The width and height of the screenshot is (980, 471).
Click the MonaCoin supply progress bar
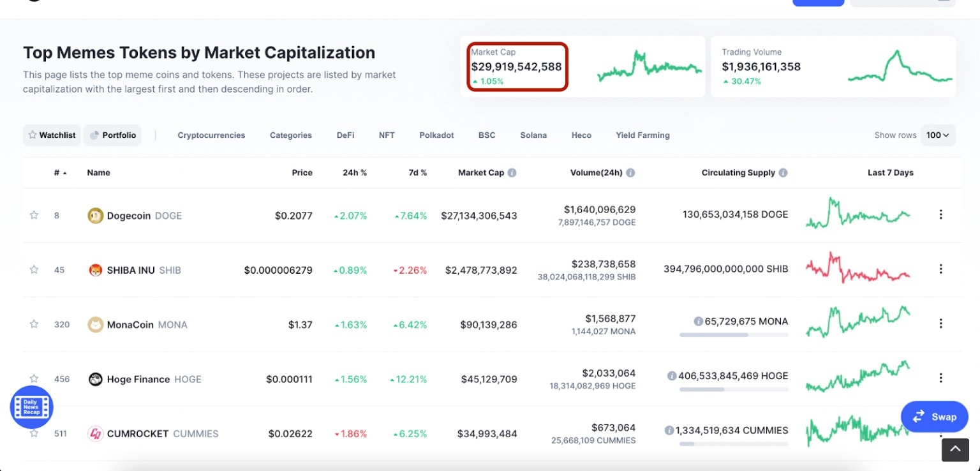[733, 334]
